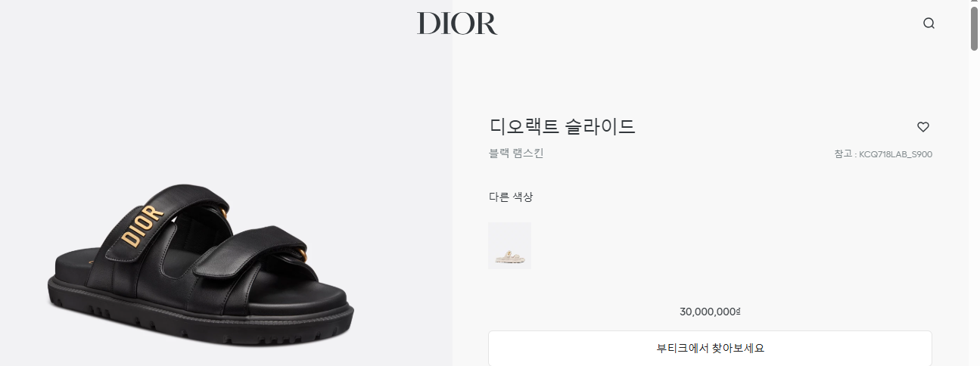Select the beige color variant thumbnail
This screenshot has width=980, height=366.
point(509,246)
